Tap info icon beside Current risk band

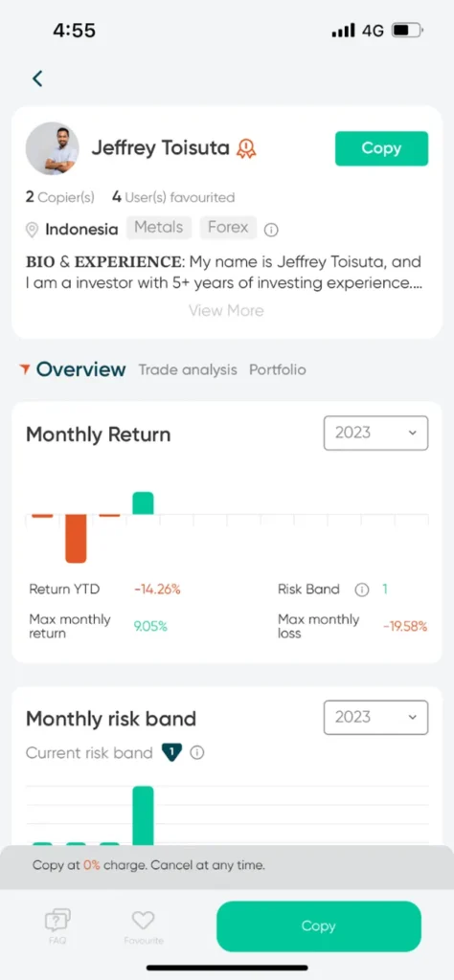tap(197, 752)
